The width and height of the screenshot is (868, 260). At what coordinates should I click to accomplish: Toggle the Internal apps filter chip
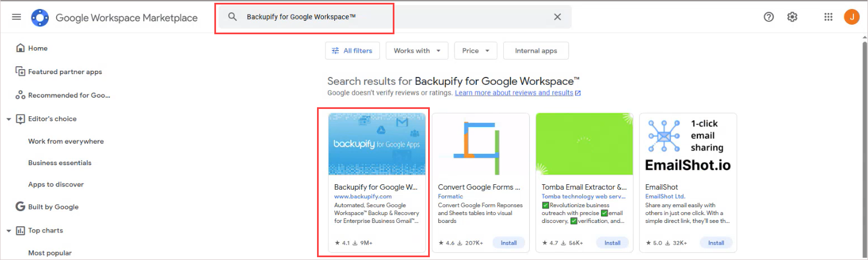coord(536,51)
